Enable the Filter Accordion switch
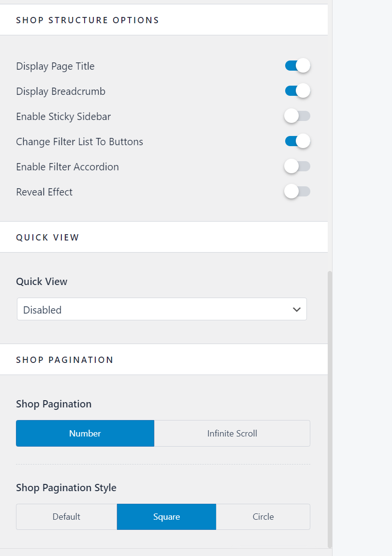The width and height of the screenshot is (392, 556). pos(297,166)
